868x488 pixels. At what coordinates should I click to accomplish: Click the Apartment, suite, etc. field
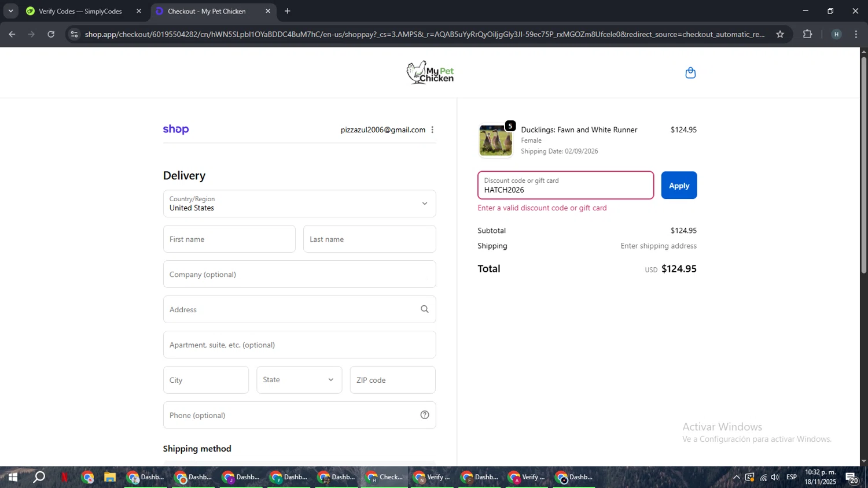pos(299,345)
